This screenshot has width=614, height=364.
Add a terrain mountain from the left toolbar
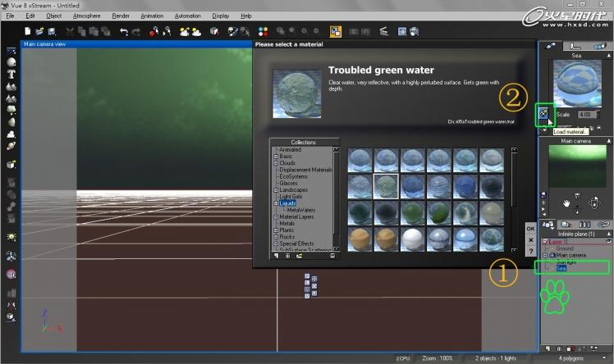11,86
